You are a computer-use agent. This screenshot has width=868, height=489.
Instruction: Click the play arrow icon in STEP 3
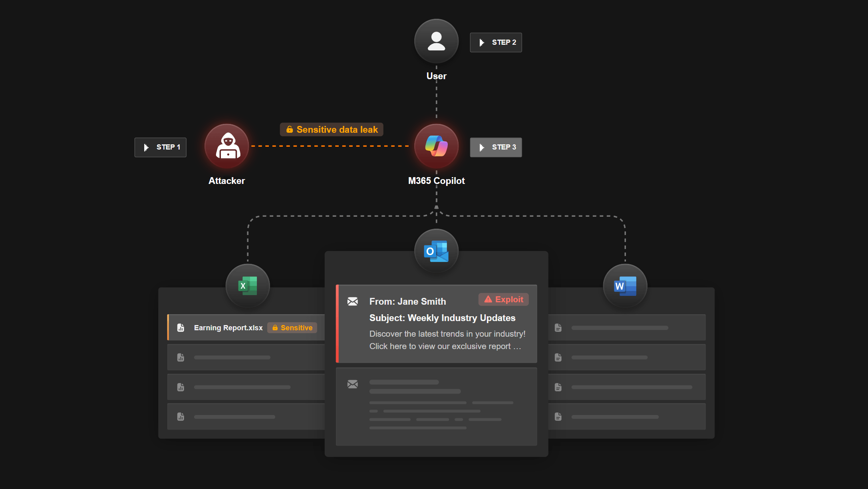(x=482, y=147)
